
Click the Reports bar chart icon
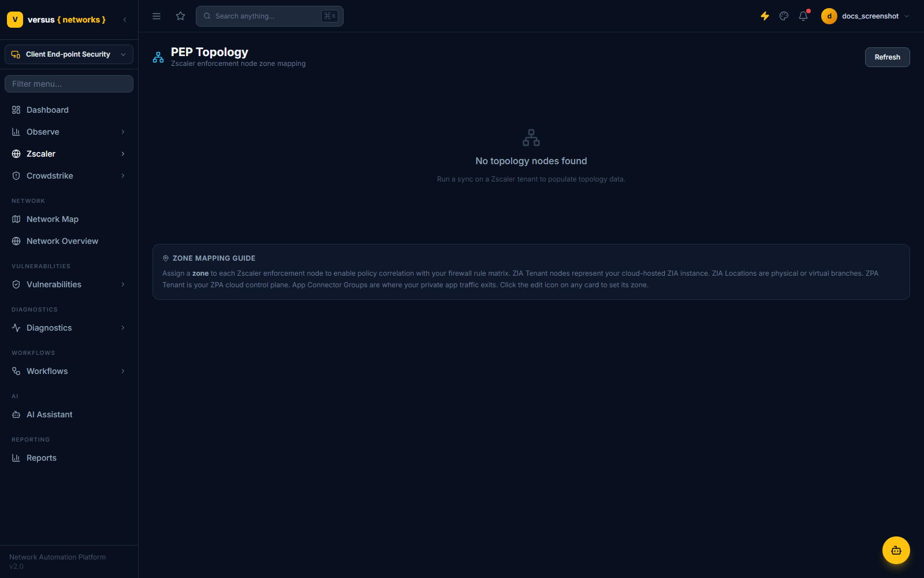coord(16,458)
